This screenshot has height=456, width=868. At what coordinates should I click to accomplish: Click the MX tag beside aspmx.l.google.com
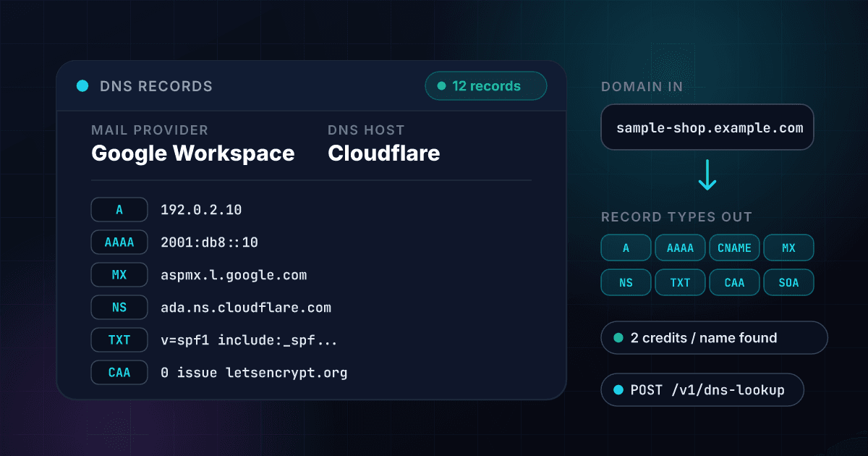tap(119, 275)
